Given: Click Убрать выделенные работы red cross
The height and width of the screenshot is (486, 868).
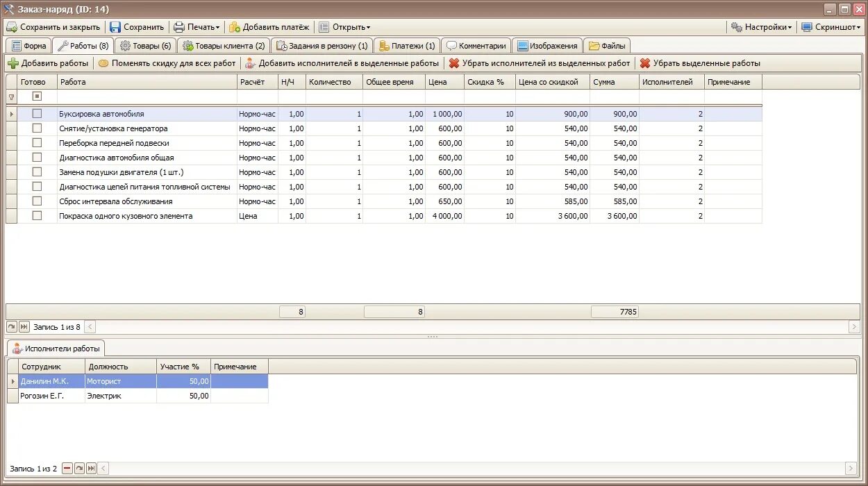Looking at the screenshot, I should tap(645, 63).
